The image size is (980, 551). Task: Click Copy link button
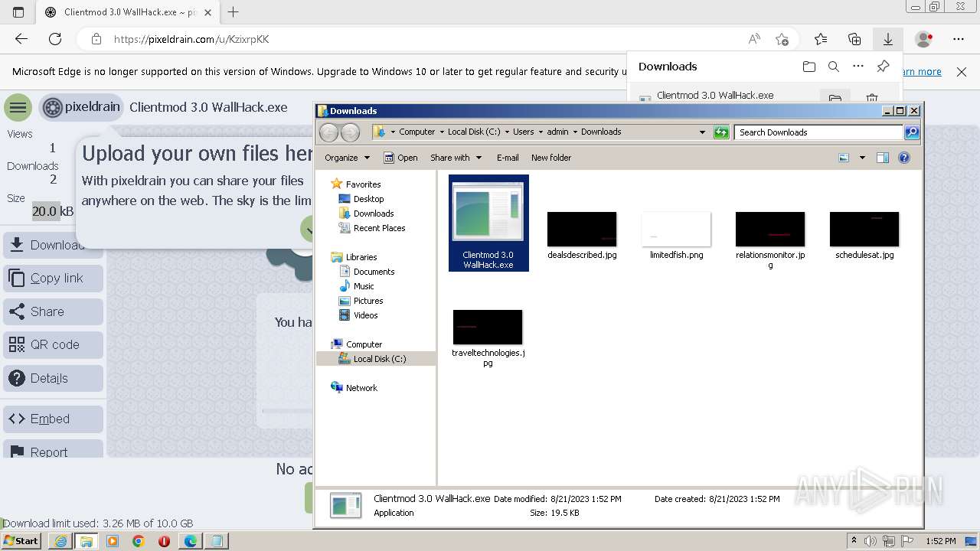(53, 278)
